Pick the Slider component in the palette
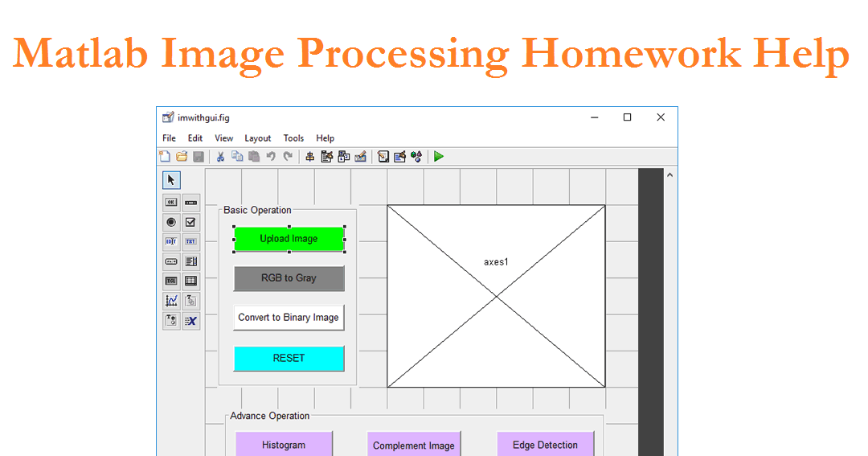The height and width of the screenshot is (456, 868). point(191,202)
